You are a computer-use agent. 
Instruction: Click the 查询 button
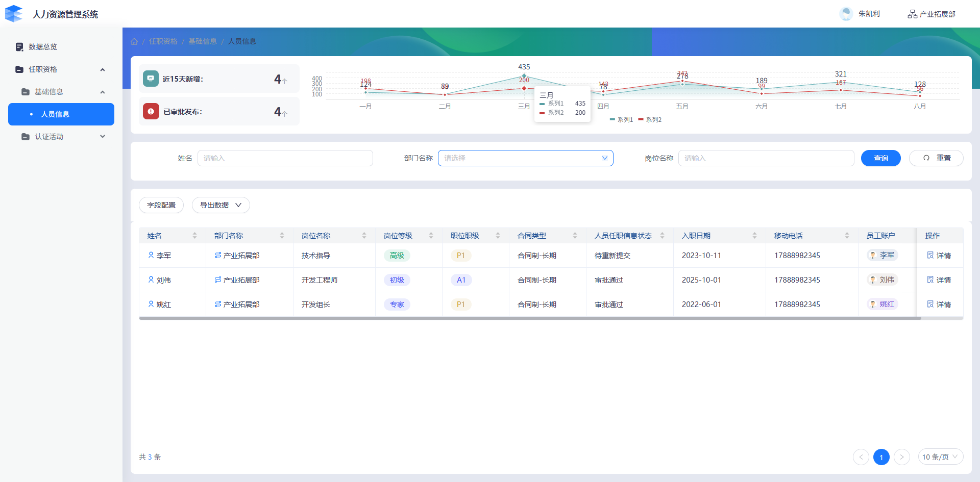[880, 158]
